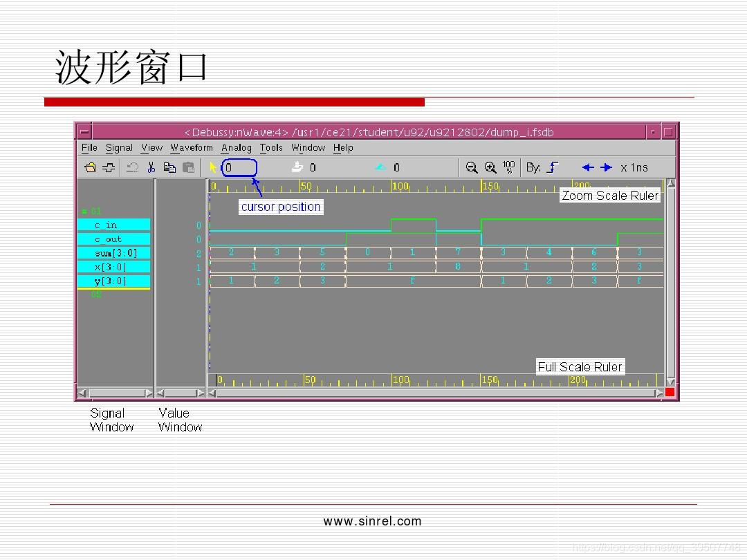This screenshot has width=747, height=560.
Task: Open the Waveform menu
Action: (x=192, y=148)
